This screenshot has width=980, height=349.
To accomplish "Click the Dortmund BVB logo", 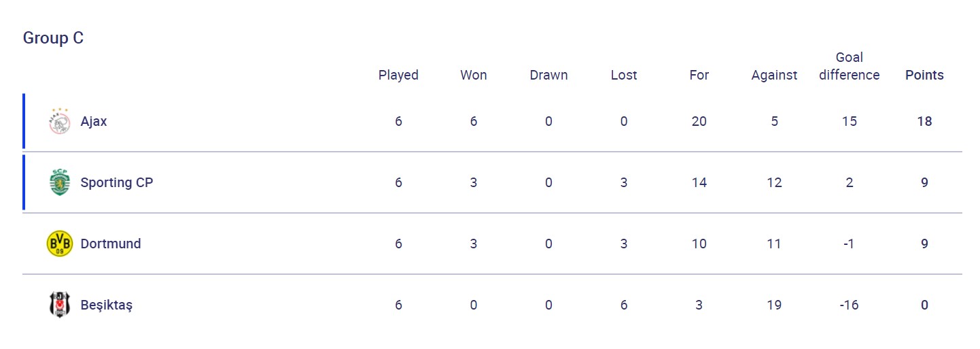I will (59, 244).
